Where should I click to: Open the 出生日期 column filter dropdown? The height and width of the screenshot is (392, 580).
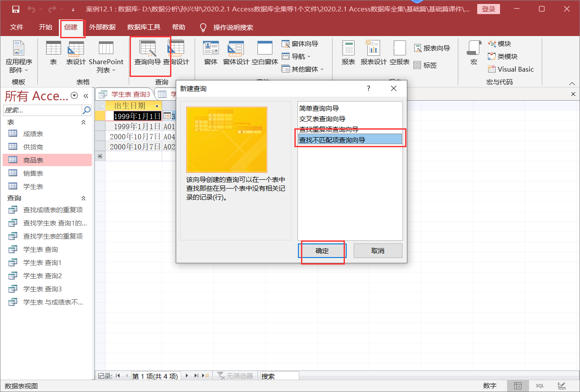click(157, 106)
